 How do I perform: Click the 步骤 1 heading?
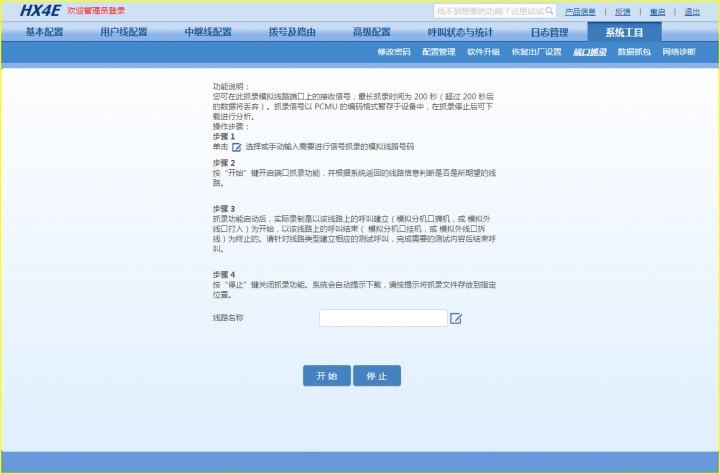[x=224, y=136]
